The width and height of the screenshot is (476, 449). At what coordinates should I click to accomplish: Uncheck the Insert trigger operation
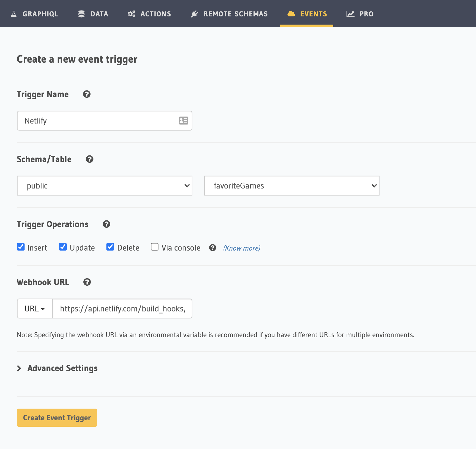coord(20,247)
